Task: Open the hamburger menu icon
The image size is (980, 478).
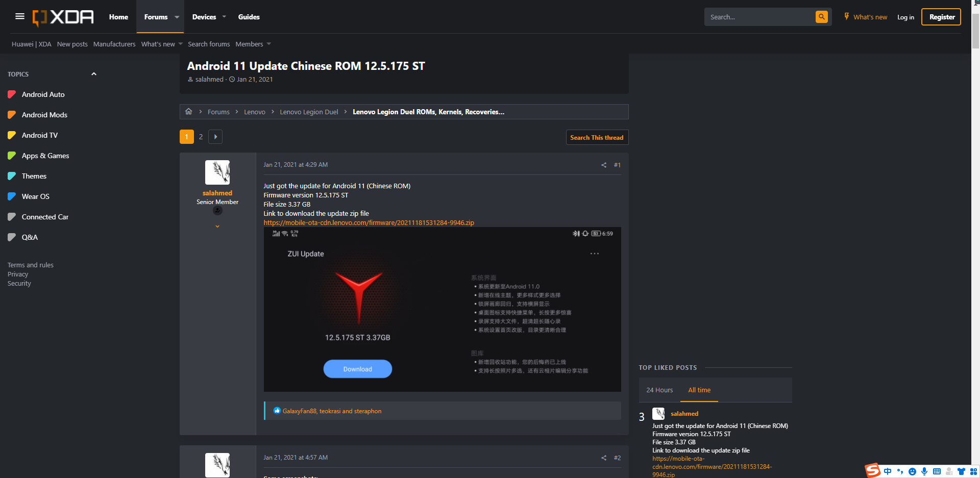Action: tap(20, 16)
